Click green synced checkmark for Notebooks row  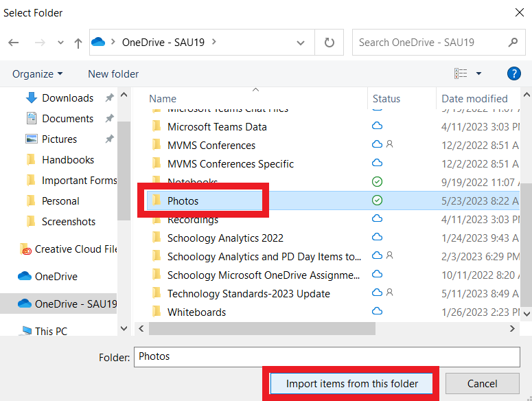click(x=377, y=181)
